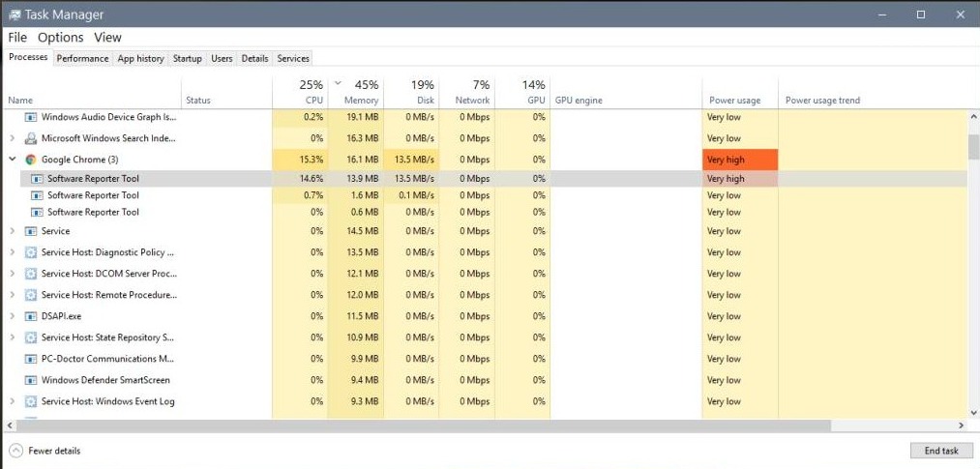This screenshot has height=469, width=980.
Task: Click the Microsoft Windows Search Indexer icon
Action: click(31, 138)
